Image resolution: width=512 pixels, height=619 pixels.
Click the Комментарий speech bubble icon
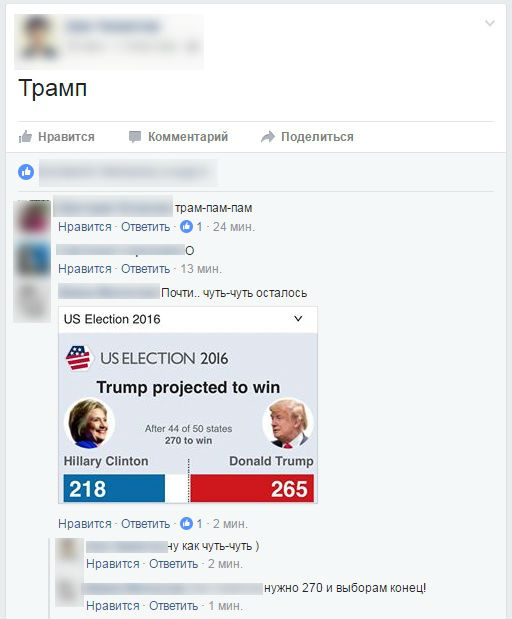(x=135, y=137)
